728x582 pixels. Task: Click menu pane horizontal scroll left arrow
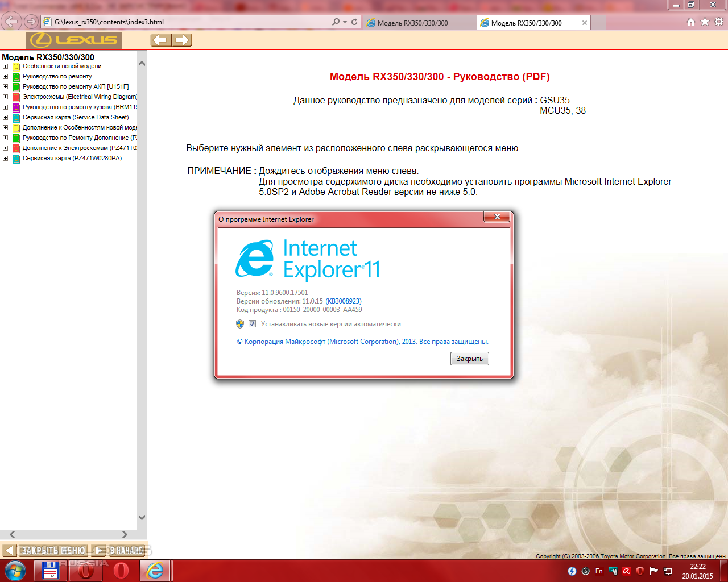coord(12,534)
